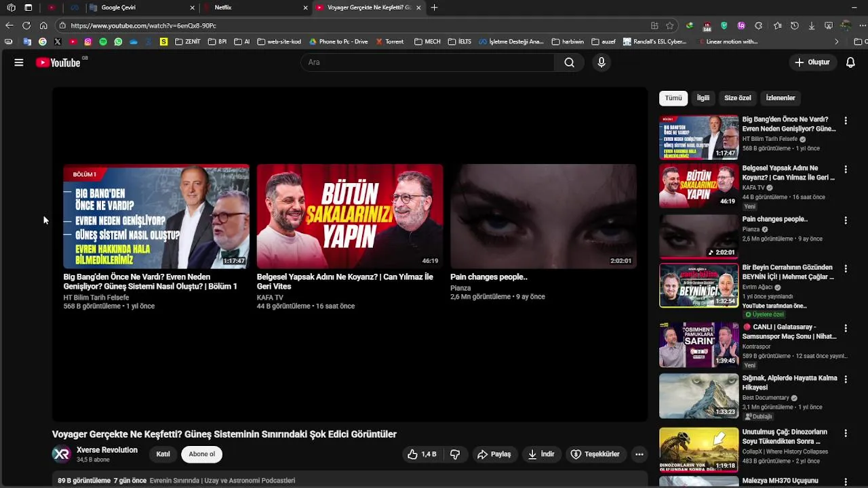Image resolution: width=868 pixels, height=488 pixels.
Task: Open the web-site-kod bookmarks folder
Action: click(279, 41)
